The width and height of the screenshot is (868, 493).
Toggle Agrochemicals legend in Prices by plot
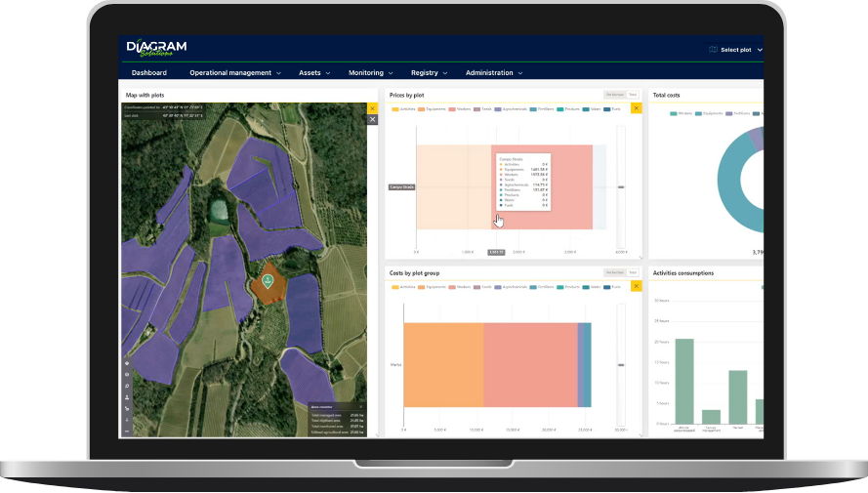[511, 109]
